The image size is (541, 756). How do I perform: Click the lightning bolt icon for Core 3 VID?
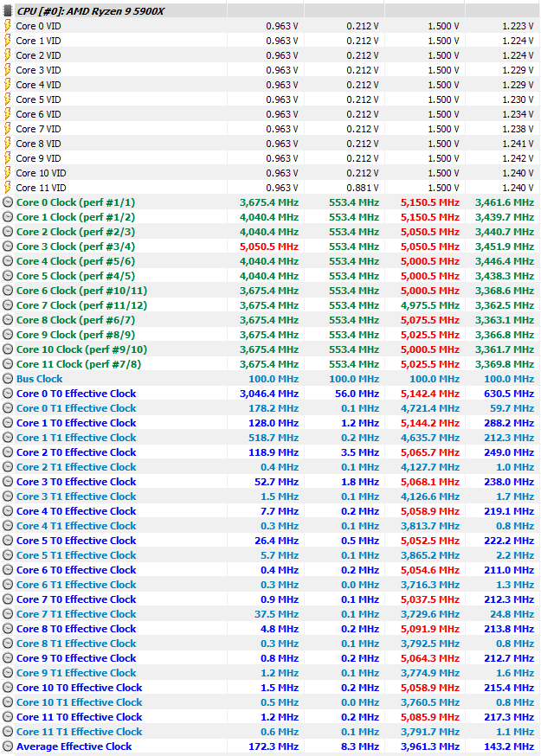point(7,70)
